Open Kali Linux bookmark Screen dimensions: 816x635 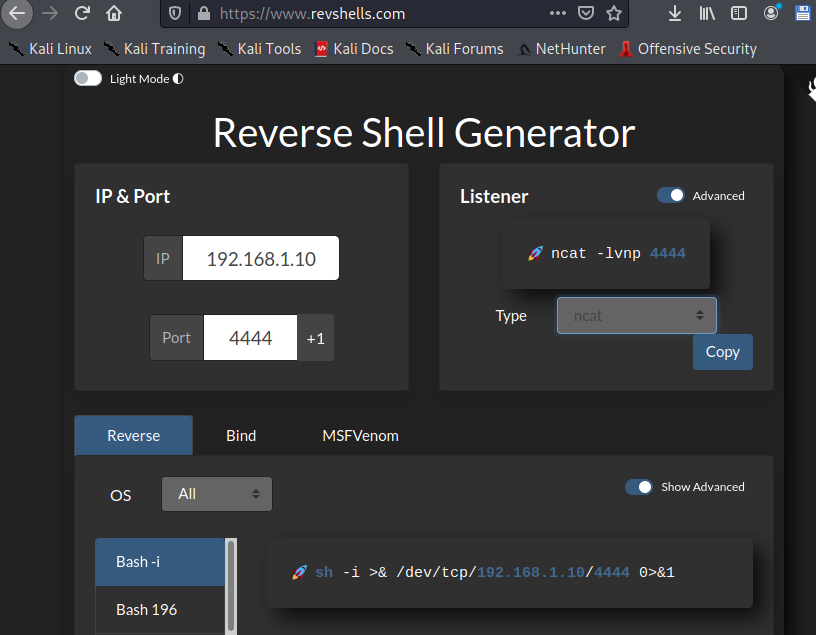click(x=50, y=49)
